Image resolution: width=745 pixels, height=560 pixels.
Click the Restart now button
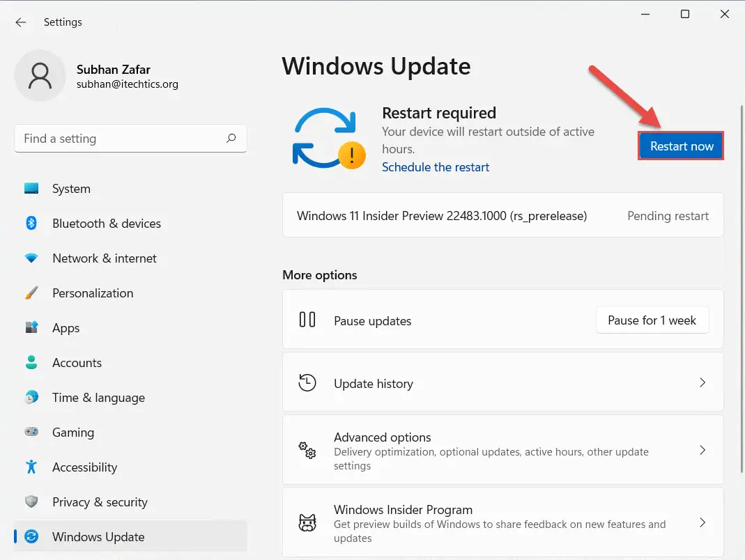coord(681,146)
